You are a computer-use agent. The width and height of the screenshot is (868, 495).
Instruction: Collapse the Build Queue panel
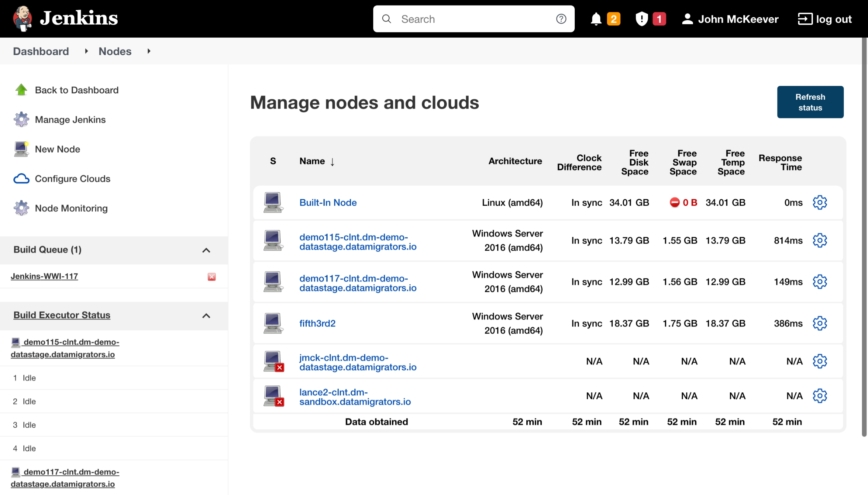206,250
